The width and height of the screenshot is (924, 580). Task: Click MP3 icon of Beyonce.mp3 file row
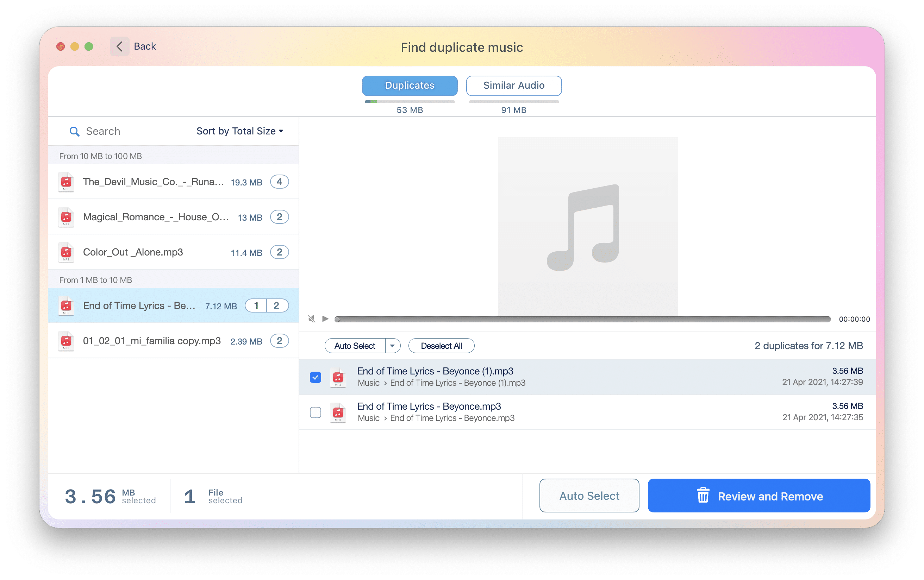338,412
